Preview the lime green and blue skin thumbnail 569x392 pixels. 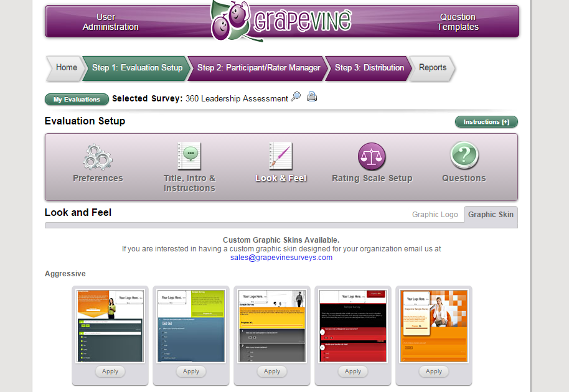tap(191, 326)
